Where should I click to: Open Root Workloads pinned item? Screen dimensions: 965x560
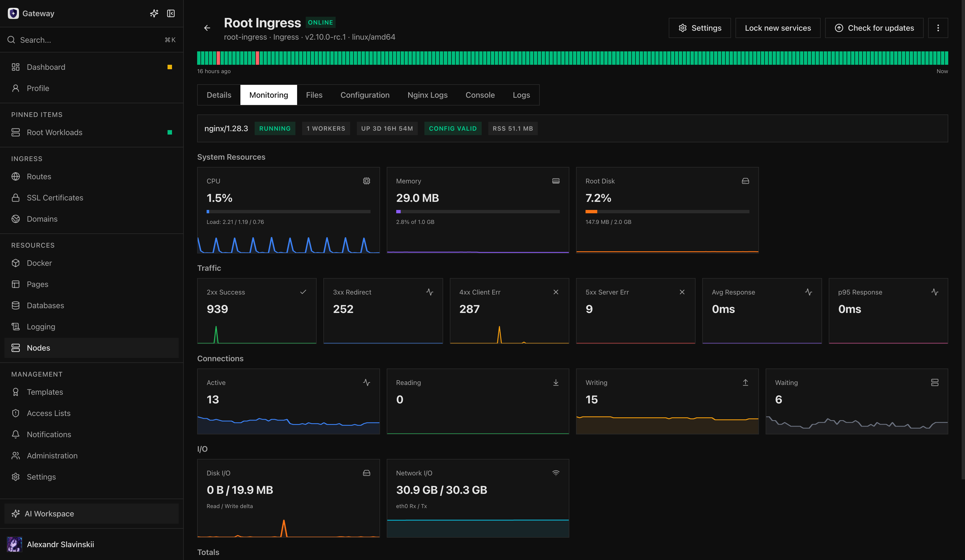[x=92, y=132]
